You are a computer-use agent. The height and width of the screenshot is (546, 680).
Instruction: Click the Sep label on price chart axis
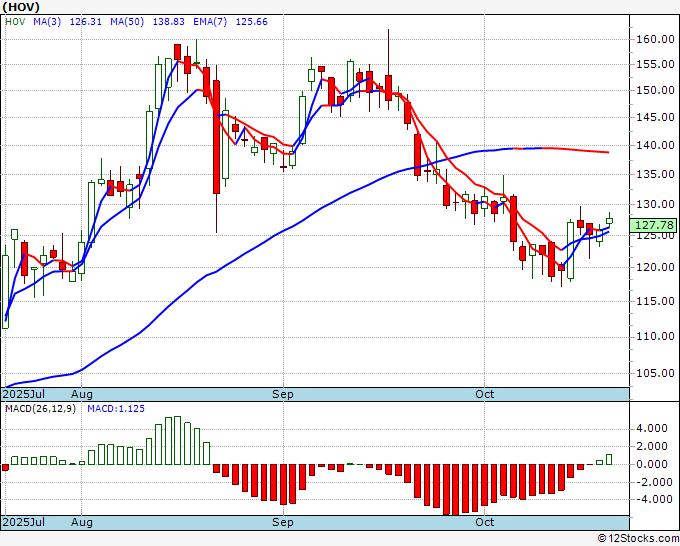pyautogui.click(x=283, y=394)
